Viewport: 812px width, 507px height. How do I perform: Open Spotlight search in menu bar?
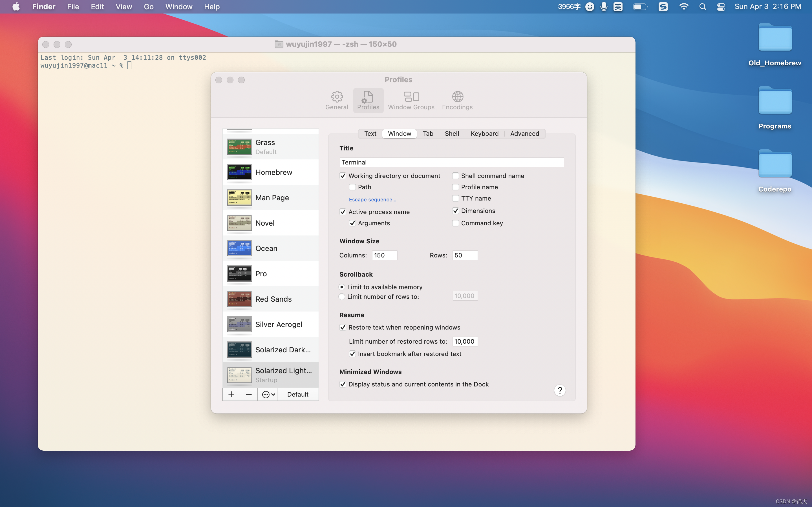[703, 7]
